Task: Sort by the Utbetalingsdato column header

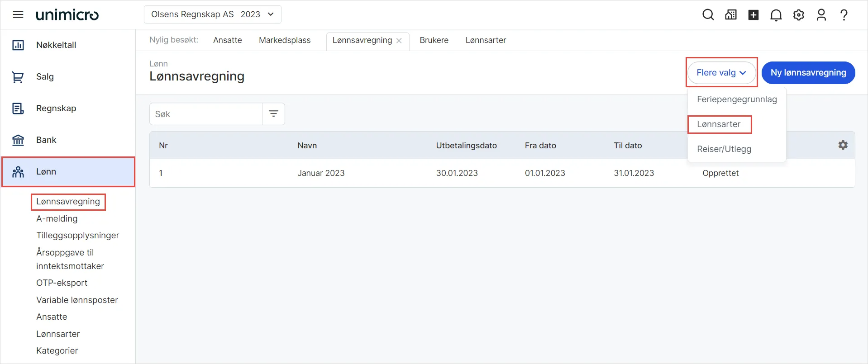Action: pyautogui.click(x=466, y=146)
